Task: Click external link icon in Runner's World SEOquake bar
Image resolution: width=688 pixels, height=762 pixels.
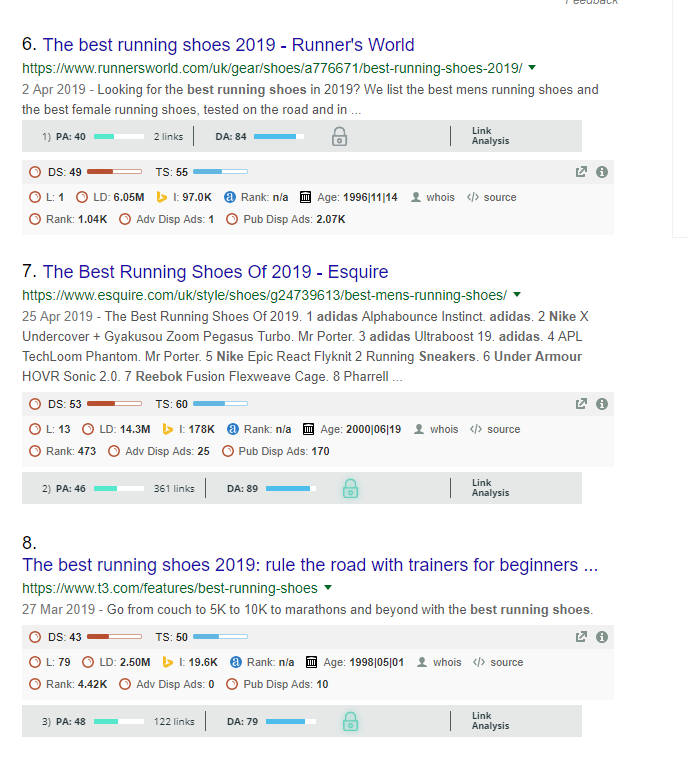Action: [x=581, y=172]
